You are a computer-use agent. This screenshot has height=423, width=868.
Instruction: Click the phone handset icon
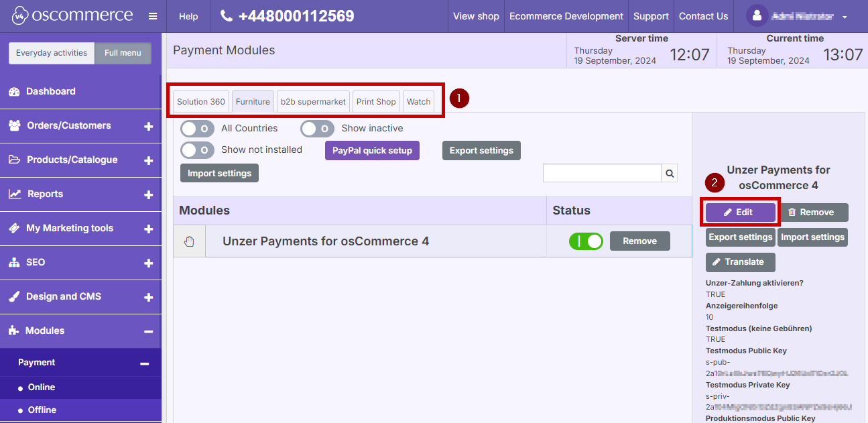coord(227,16)
